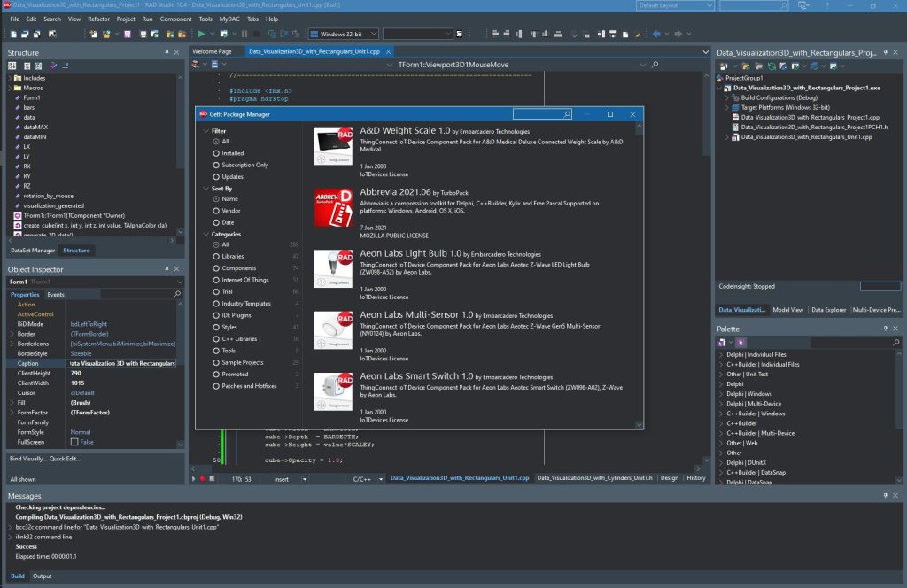The image size is (907, 588).
Task: Select the Installed filter radio button
Action: (x=216, y=153)
